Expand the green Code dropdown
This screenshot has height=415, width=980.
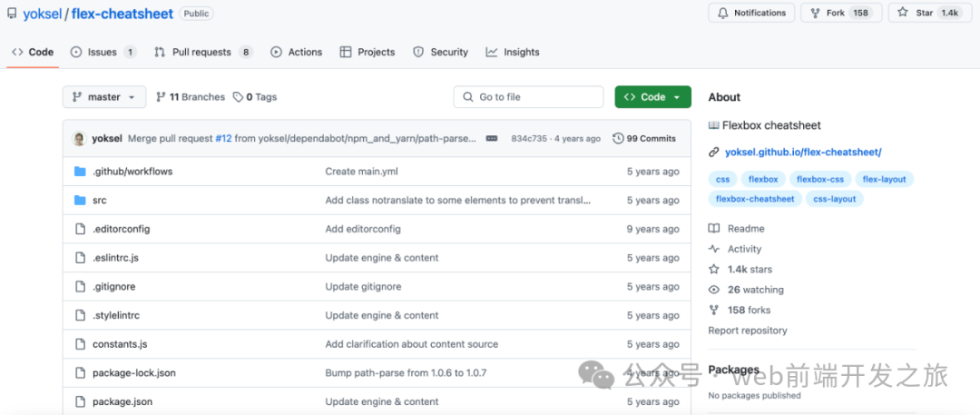pos(652,97)
